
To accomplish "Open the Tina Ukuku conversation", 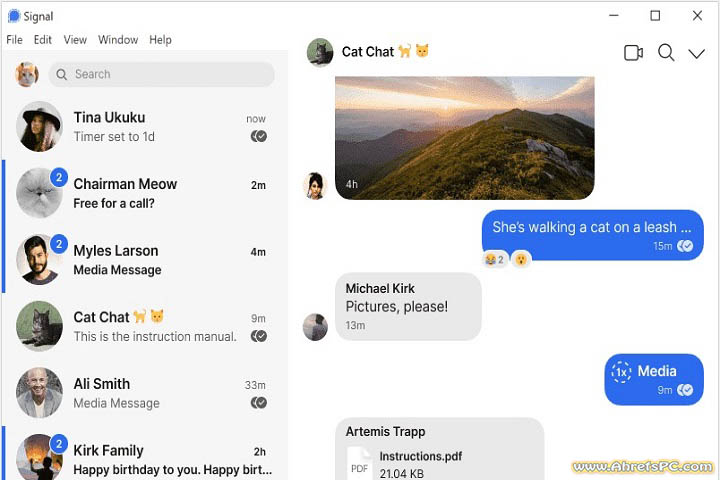I will click(145, 127).
